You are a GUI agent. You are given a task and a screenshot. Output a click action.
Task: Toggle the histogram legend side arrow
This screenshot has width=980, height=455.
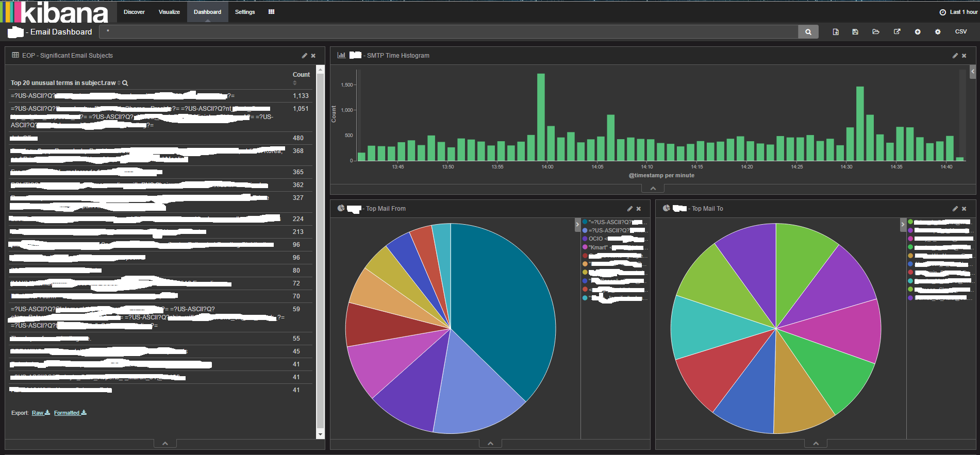(973, 72)
